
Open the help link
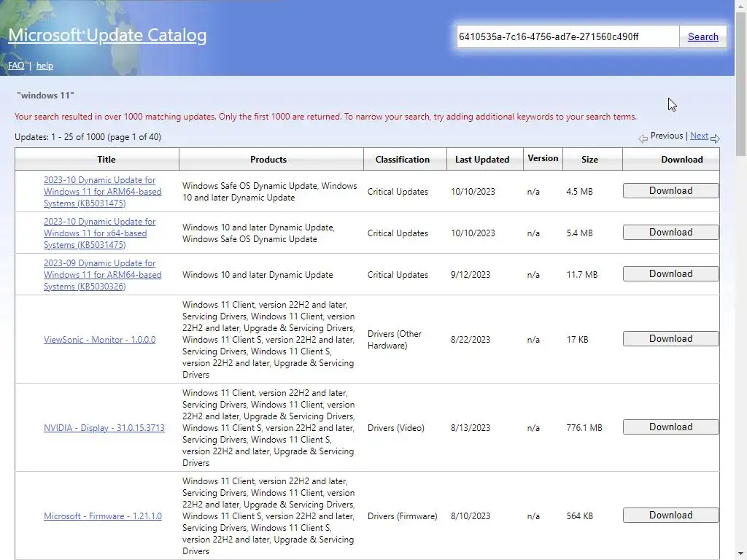click(x=44, y=66)
